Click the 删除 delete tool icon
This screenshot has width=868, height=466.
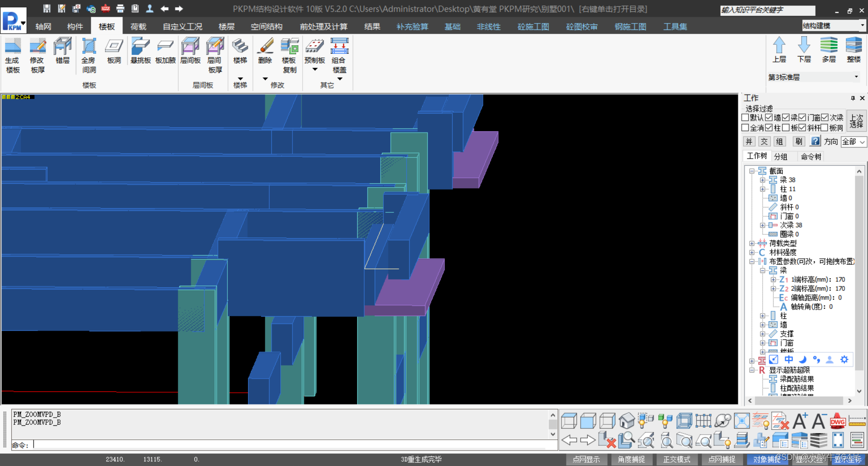[265, 46]
